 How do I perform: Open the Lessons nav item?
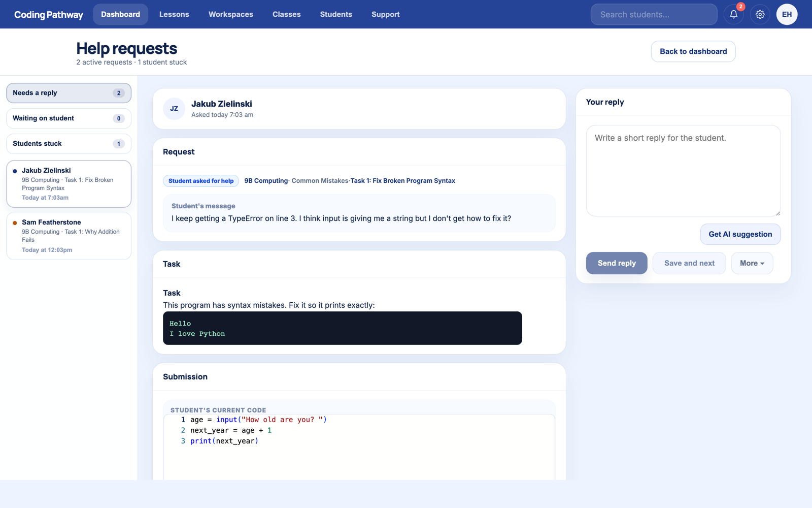pos(174,14)
